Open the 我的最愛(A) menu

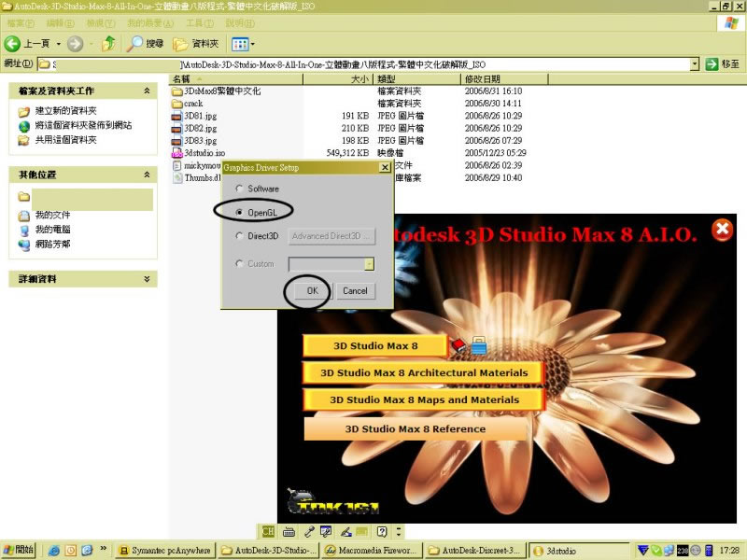coord(150,23)
